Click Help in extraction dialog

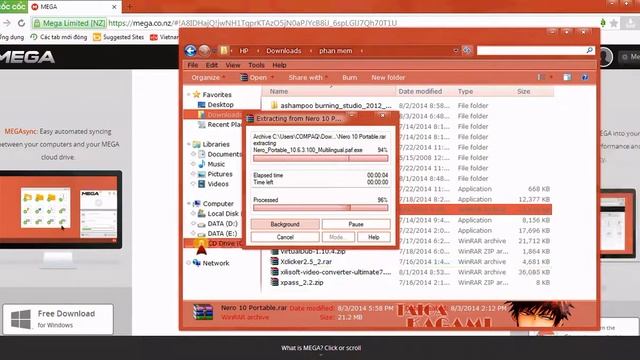[373, 237]
